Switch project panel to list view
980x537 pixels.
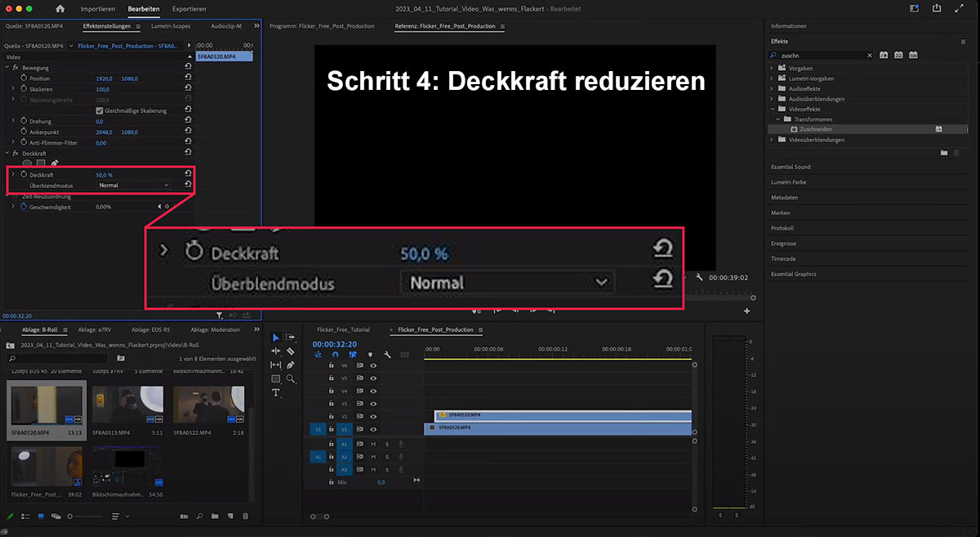(x=25, y=517)
